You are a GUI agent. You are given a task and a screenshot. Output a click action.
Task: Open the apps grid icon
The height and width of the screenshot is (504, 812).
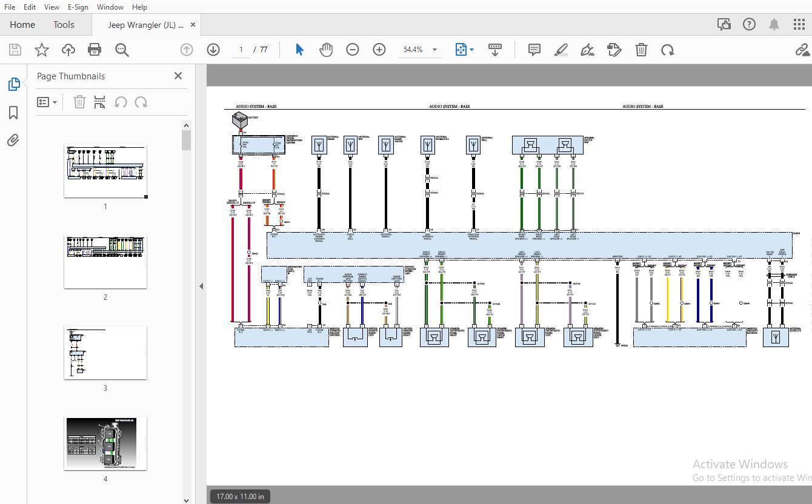coord(799,24)
